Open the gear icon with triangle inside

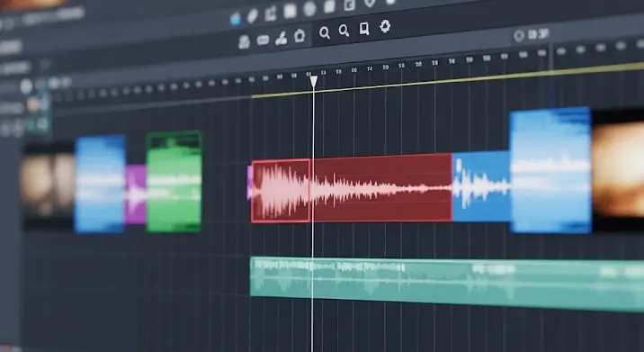point(385,26)
